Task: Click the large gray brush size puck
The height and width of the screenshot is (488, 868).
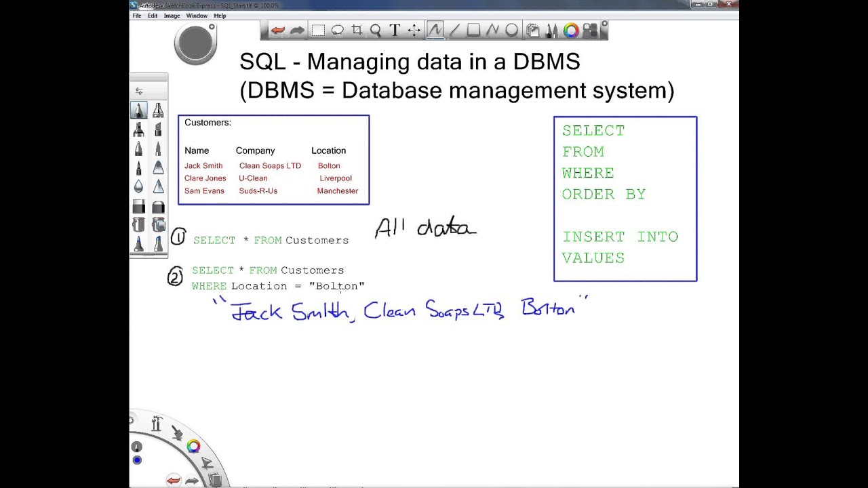Action: point(195,43)
